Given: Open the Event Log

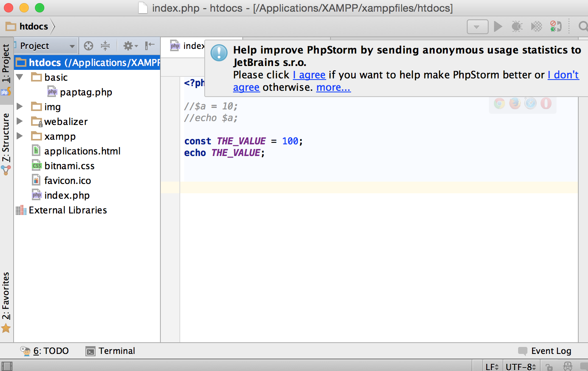Looking at the screenshot, I should click(x=545, y=351).
